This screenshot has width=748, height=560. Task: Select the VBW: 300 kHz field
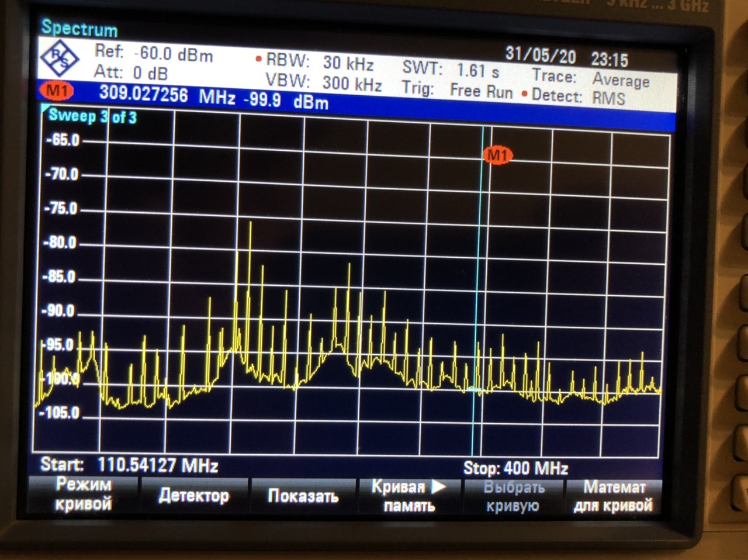coord(323,81)
